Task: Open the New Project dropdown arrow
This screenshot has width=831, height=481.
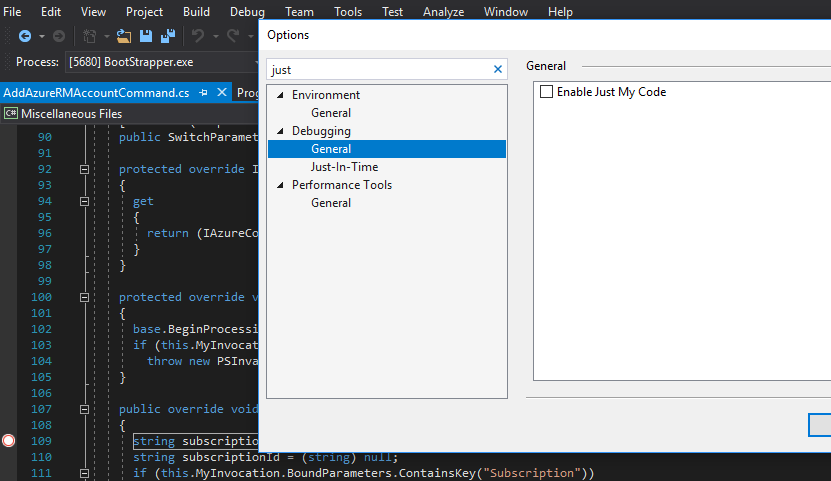Action: click(107, 37)
